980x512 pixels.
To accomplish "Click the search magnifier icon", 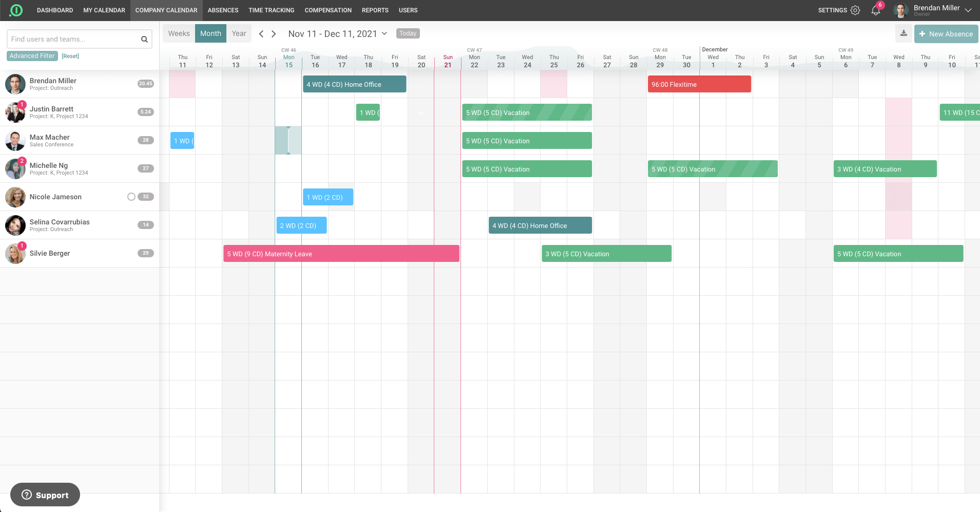I will pos(144,39).
